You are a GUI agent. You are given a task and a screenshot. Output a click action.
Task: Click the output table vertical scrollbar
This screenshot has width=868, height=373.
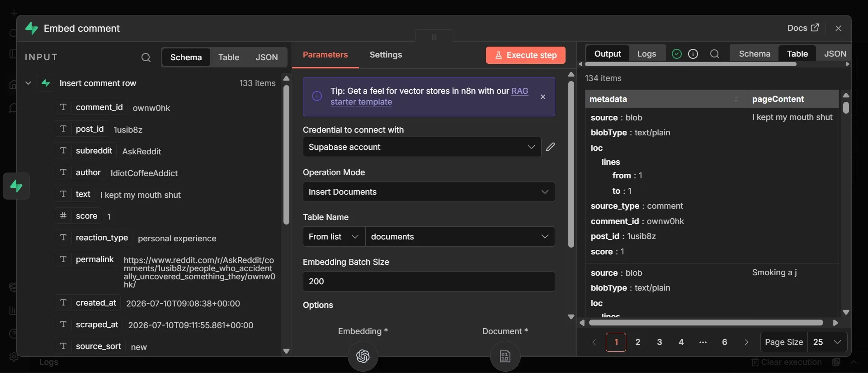click(846, 108)
